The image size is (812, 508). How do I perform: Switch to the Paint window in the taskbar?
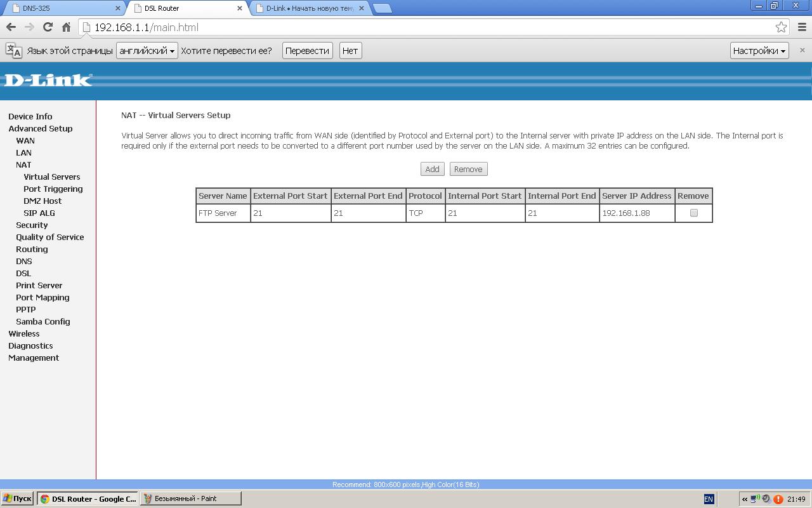tap(191, 498)
